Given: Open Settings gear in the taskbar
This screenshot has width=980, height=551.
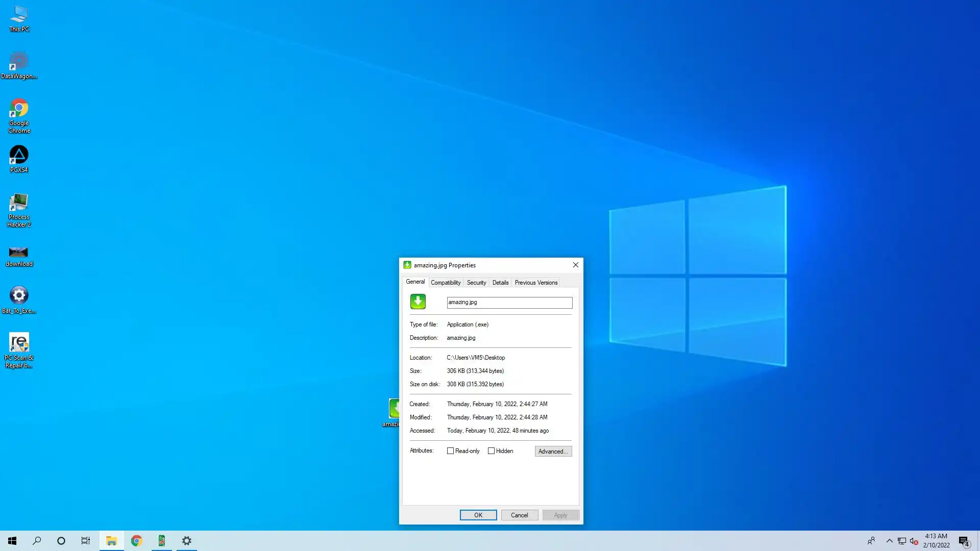Looking at the screenshot, I should pyautogui.click(x=187, y=541).
